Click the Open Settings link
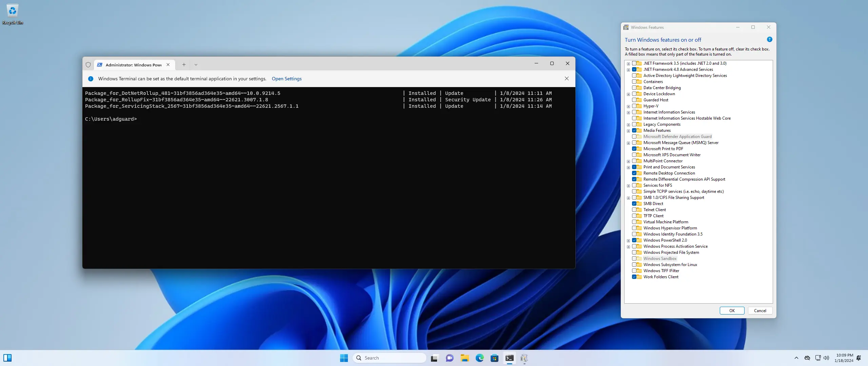Screen dimensions: 868x366 coord(287,79)
